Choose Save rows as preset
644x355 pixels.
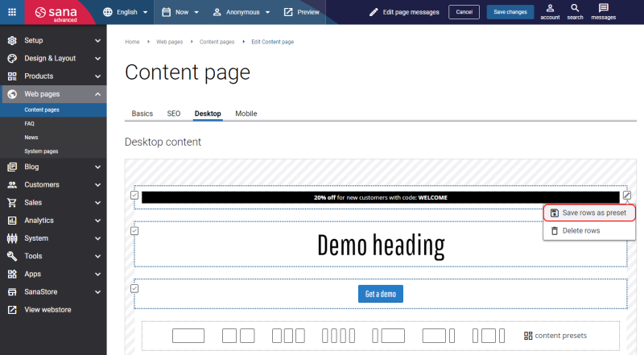[x=589, y=213]
